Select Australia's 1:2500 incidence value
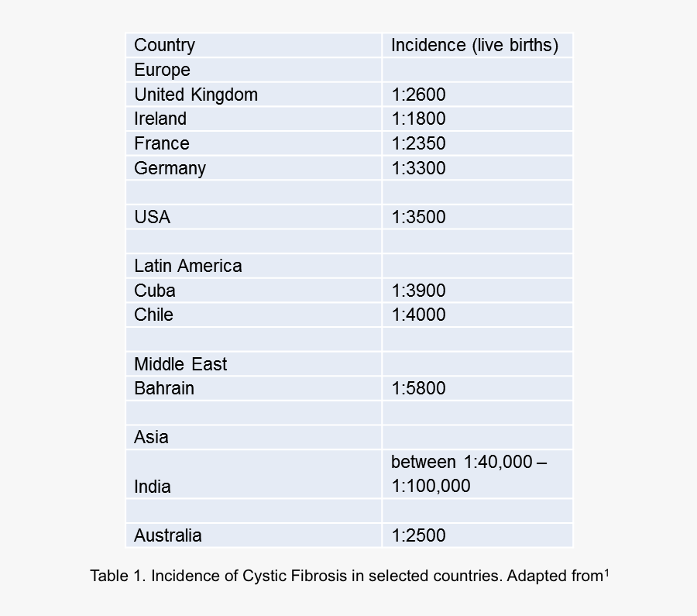 pos(418,535)
